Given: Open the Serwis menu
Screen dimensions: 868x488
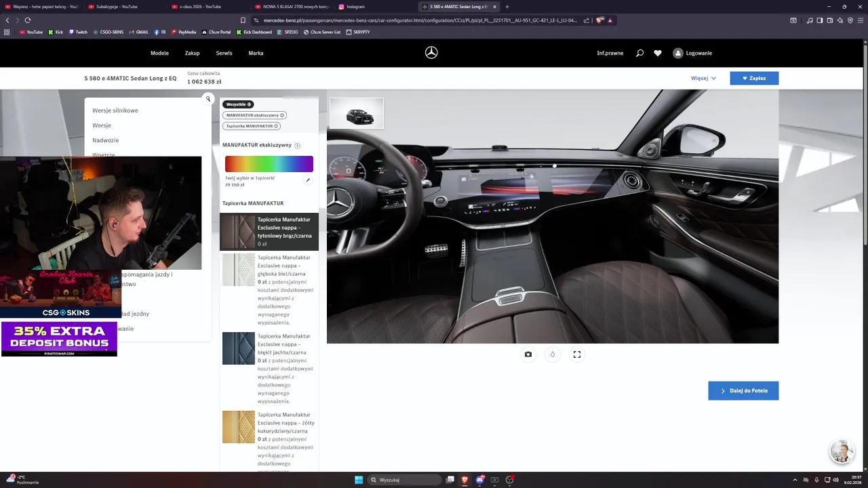Looking at the screenshot, I should tap(224, 53).
